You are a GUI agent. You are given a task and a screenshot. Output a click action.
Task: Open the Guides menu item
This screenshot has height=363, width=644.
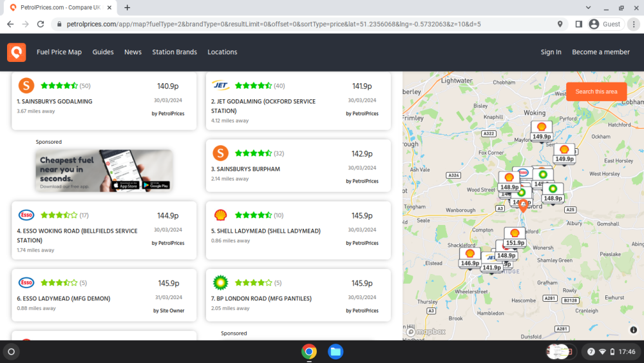click(102, 52)
